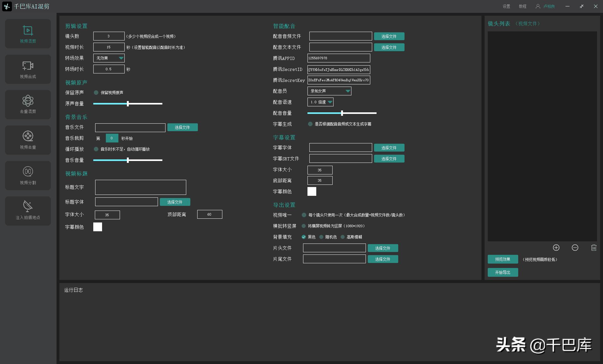
Task: Toggle 音乐时长不足 auto loop playback option
Action: [96, 149]
